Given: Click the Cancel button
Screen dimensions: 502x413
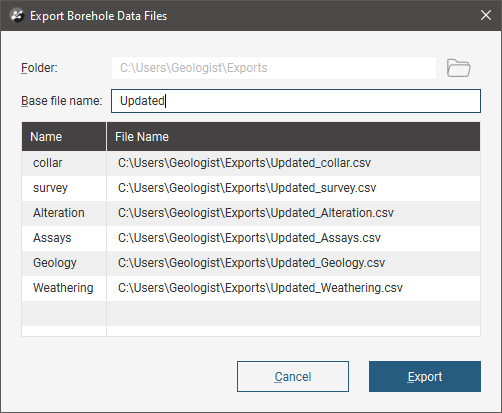Looking at the screenshot, I should [x=293, y=376].
